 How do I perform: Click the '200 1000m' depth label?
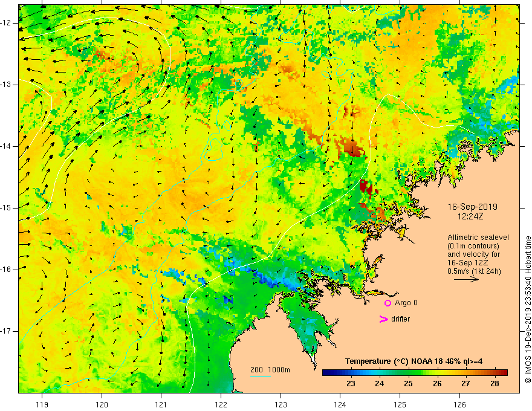coord(270,370)
